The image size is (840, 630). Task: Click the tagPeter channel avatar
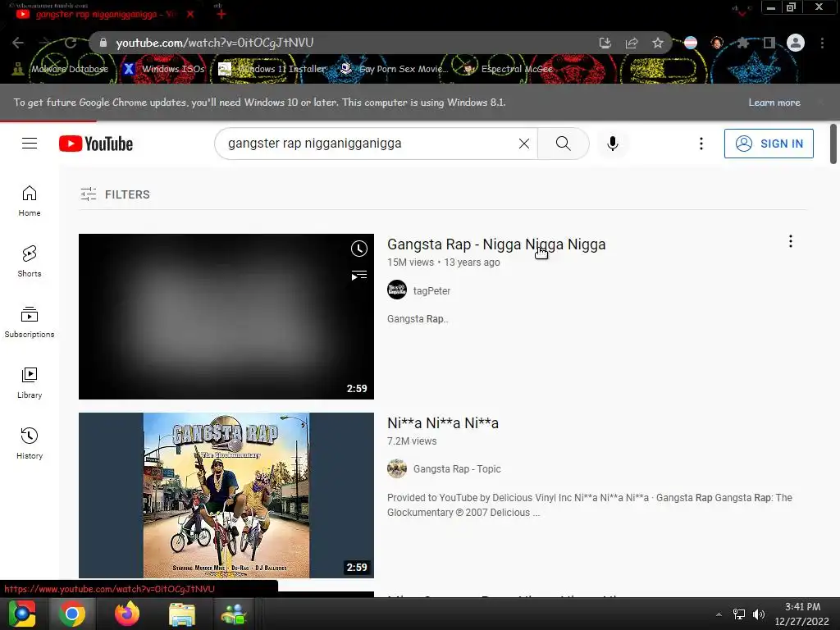click(397, 290)
